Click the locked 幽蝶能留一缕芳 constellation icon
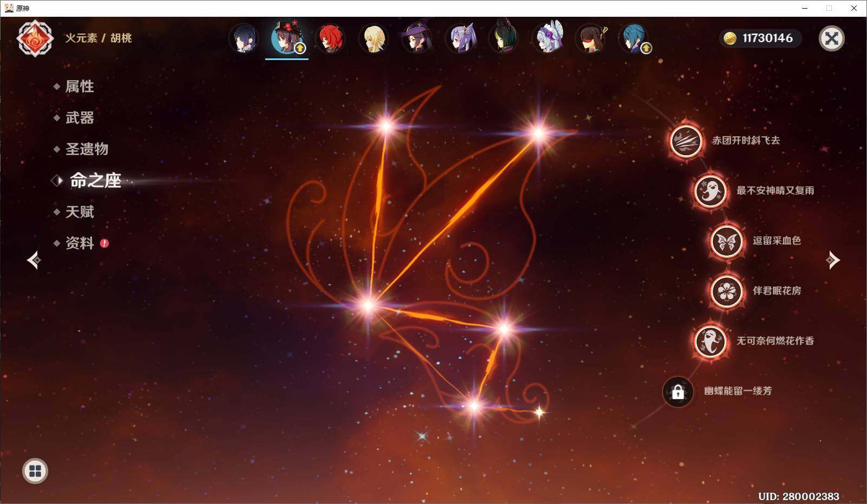The image size is (867, 504). tap(678, 392)
